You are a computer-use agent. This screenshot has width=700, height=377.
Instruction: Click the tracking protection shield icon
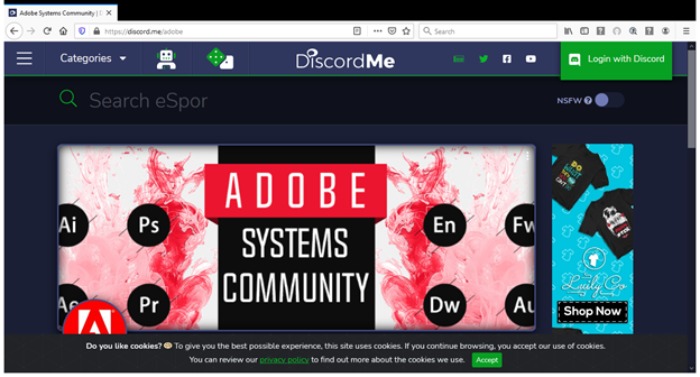point(82,31)
